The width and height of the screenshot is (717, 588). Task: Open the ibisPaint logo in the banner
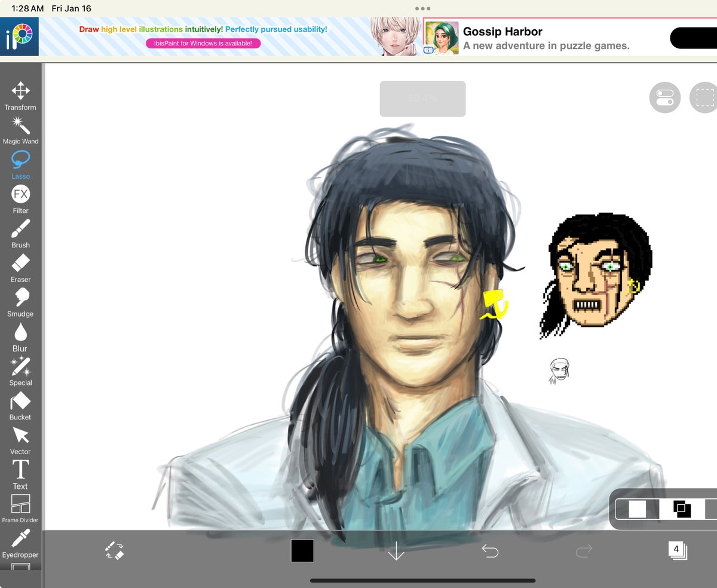tap(19, 36)
